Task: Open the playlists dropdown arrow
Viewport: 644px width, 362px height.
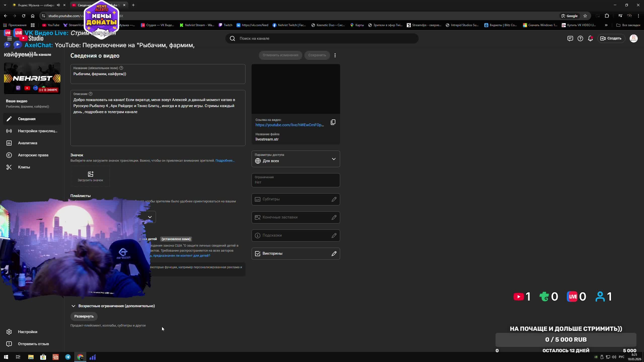Action: tap(150, 217)
